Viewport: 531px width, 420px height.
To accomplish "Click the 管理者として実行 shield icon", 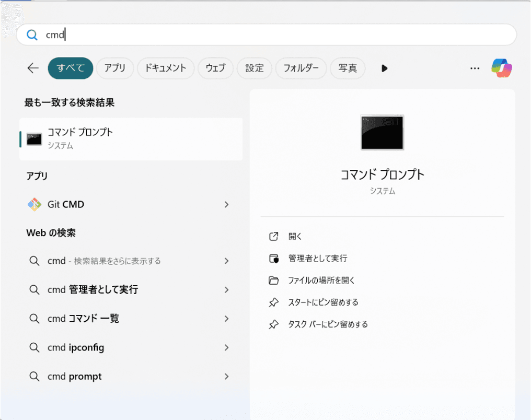I will click(x=274, y=259).
